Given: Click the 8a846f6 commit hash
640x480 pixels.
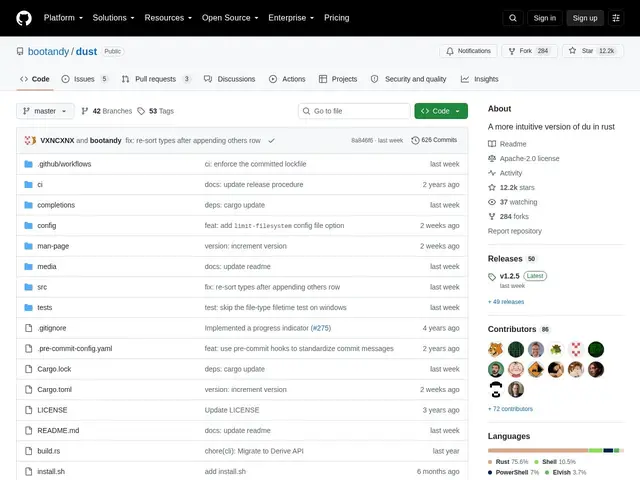Looking at the screenshot, I should [x=362, y=140].
